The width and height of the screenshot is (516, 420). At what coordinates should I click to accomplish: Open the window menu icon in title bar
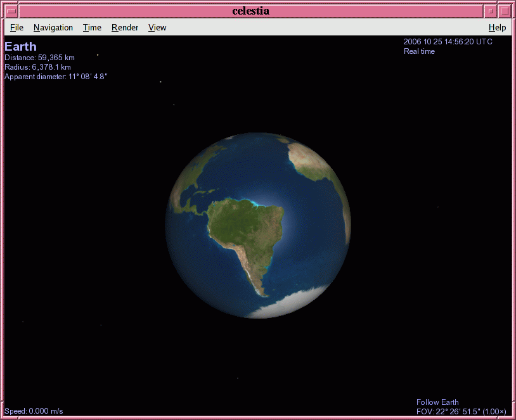coord(11,11)
